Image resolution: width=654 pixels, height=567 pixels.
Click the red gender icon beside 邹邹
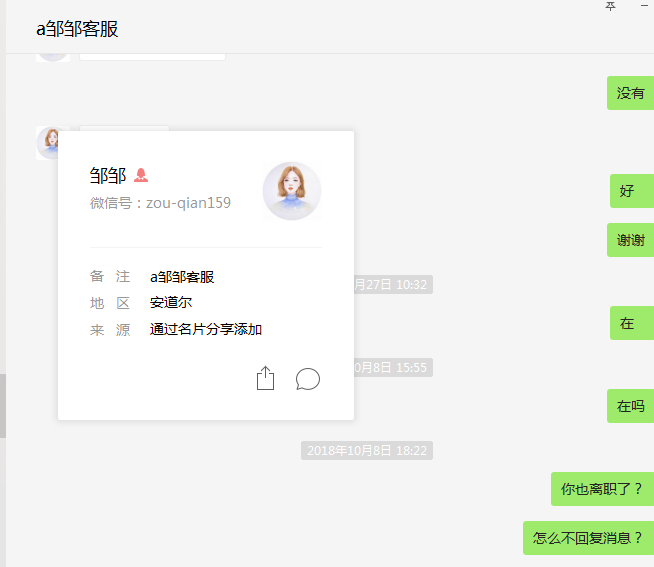141,175
